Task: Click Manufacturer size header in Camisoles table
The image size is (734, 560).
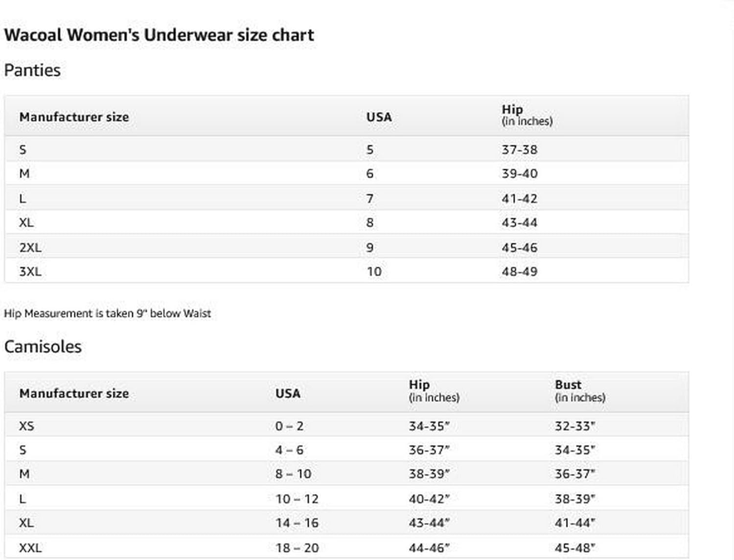Action: click(74, 394)
